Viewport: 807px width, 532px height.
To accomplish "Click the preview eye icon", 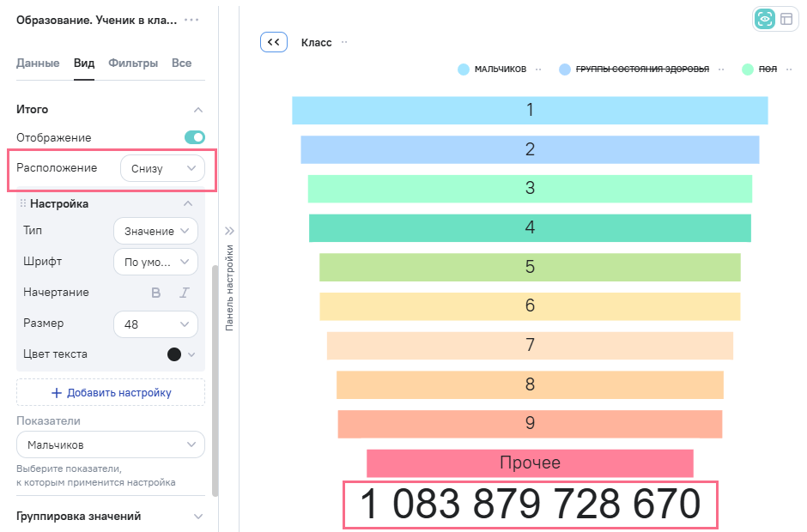I will [764, 19].
